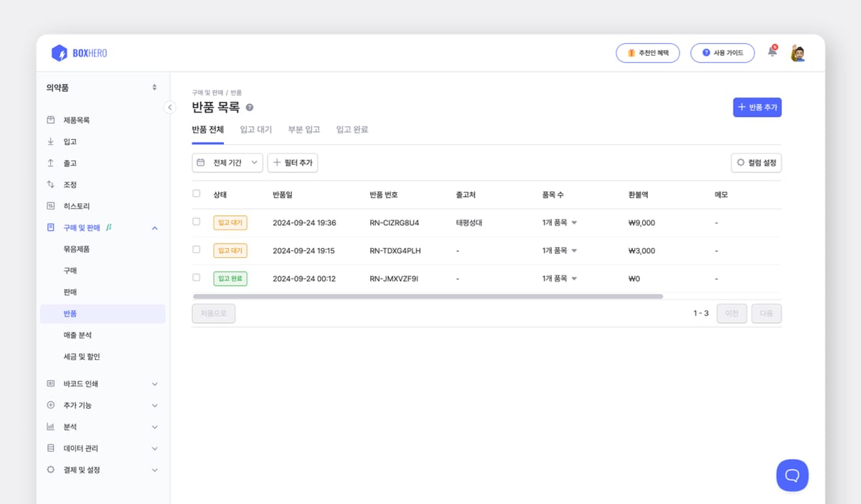
Task: Open the 전체 기간 date range dropdown
Action: (x=227, y=163)
